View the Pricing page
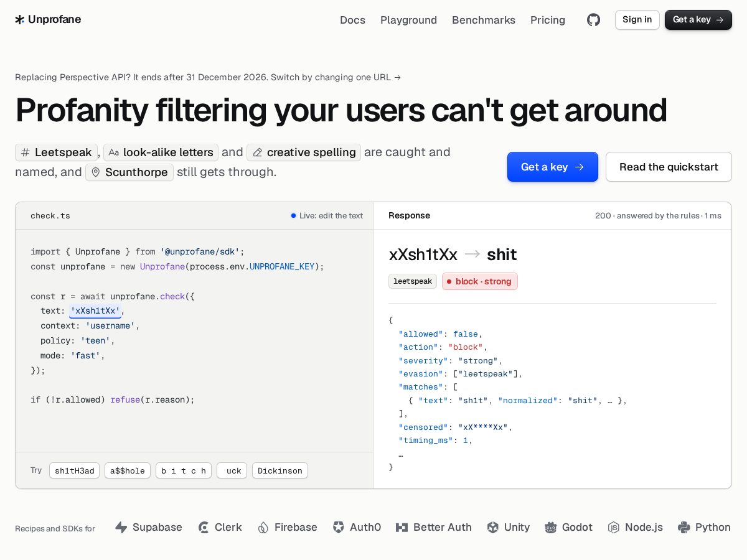The width and height of the screenshot is (747, 560). 548,20
